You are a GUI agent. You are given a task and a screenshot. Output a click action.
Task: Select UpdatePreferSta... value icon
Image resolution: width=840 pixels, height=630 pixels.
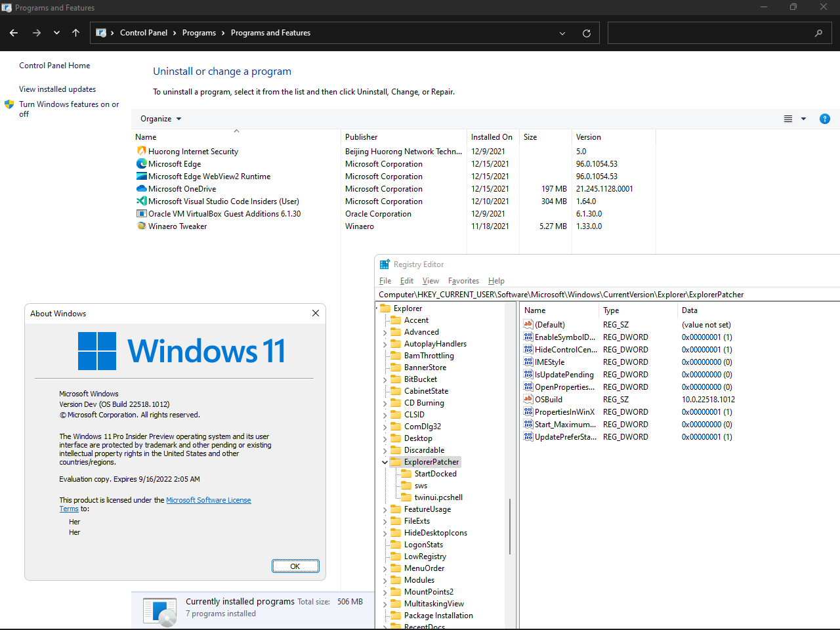(528, 436)
